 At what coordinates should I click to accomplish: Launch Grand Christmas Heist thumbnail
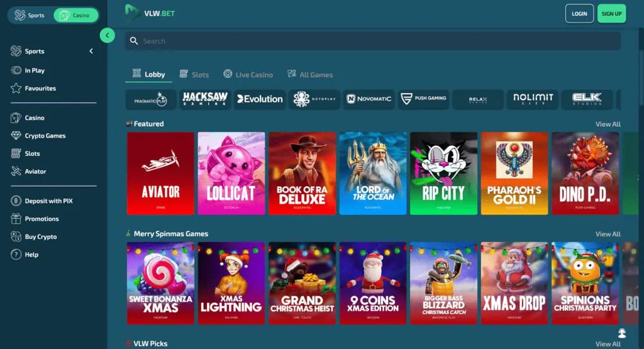[303, 284]
